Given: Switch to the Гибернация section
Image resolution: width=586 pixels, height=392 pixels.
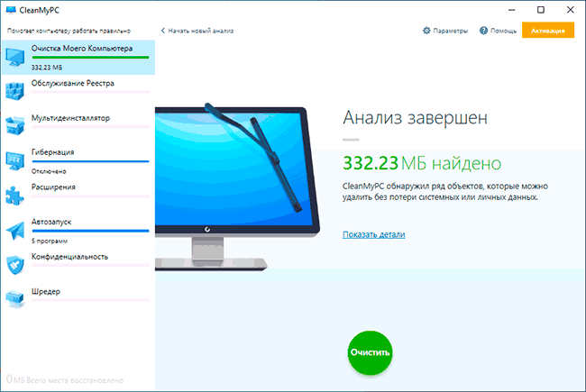Looking at the screenshot, I should [78, 161].
